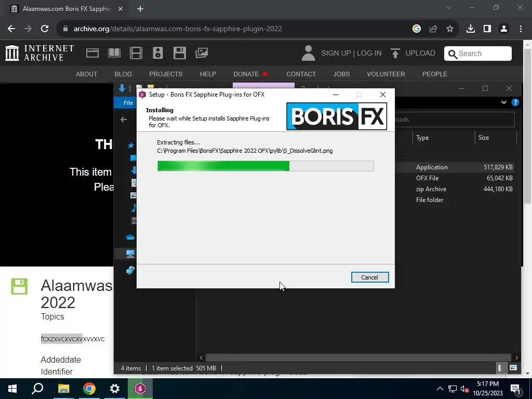
Task: Open the Internet Archive home logo
Action: click(x=39, y=53)
